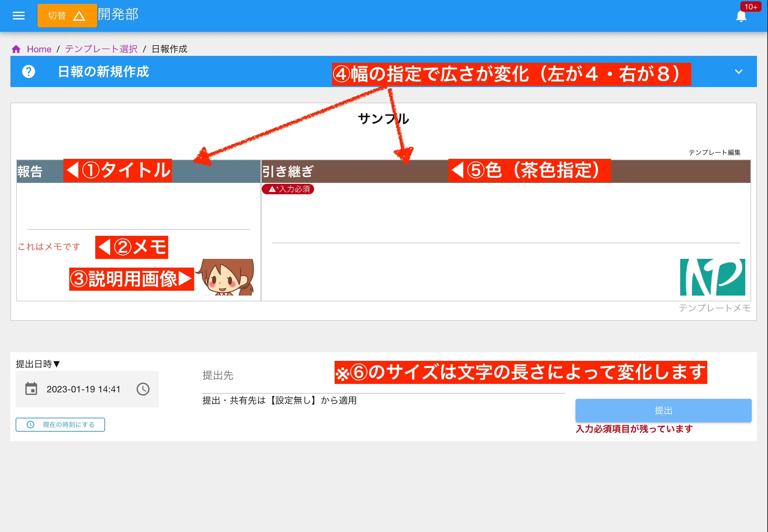Click the home icon in the breadcrumb
The width and height of the screenshot is (768, 532).
click(16, 49)
